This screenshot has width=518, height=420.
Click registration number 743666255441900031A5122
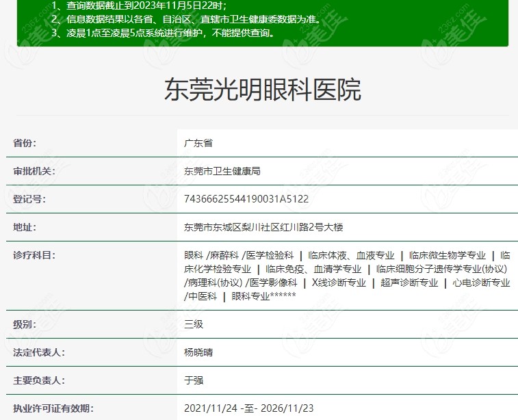coord(246,199)
